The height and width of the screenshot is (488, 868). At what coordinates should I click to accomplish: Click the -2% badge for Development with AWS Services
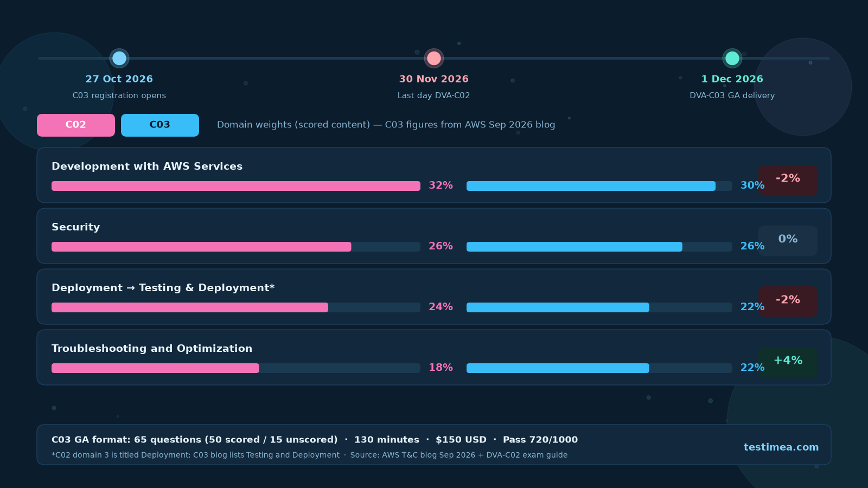(x=788, y=179)
